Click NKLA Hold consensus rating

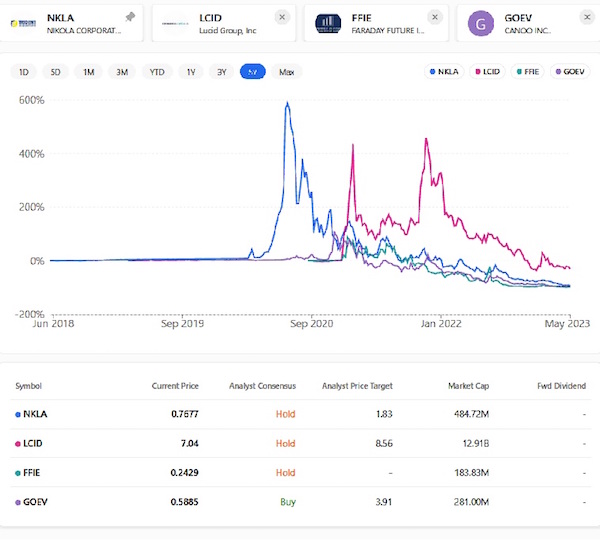(285, 414)
